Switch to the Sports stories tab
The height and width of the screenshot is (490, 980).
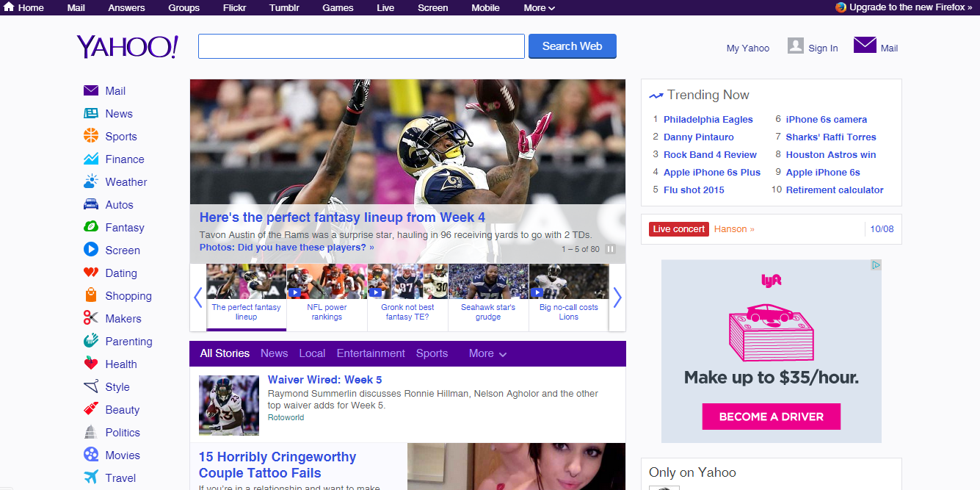[432, 353]
